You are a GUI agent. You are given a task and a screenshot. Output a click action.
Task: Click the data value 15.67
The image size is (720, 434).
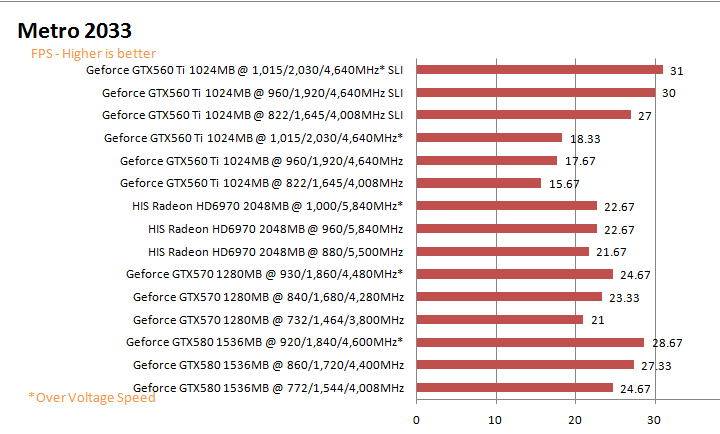(x=564, y=184)
